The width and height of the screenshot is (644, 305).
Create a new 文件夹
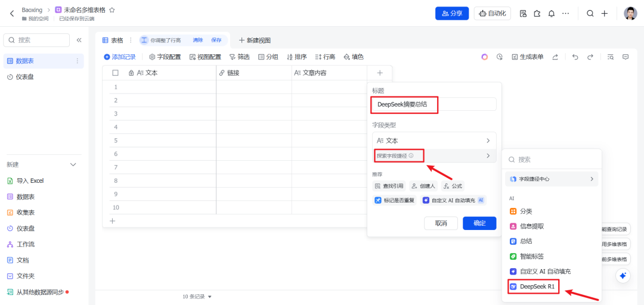(21, 276)
